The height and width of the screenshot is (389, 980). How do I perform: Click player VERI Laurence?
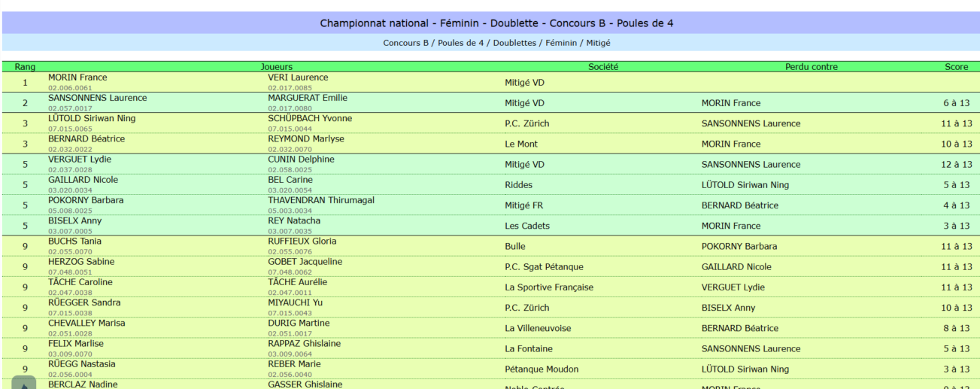pyautogui.click(x=298, y=77)
